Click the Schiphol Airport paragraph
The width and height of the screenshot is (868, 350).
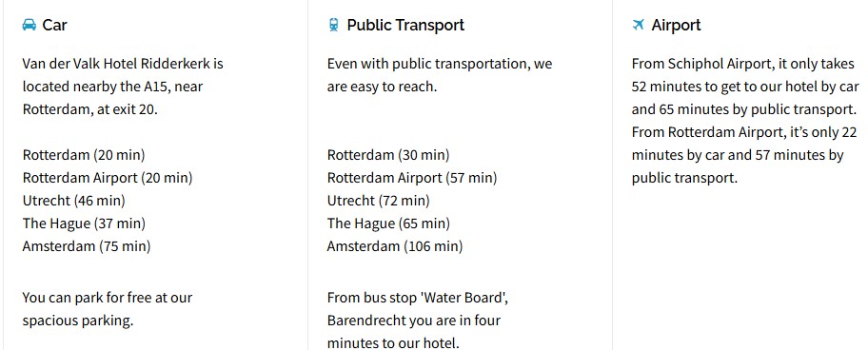745,121
